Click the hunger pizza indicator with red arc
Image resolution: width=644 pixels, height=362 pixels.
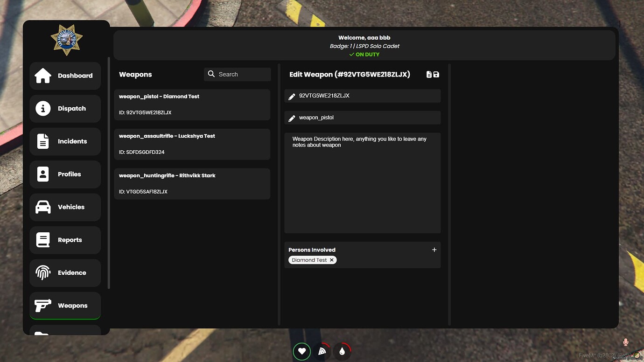[322, 351]
